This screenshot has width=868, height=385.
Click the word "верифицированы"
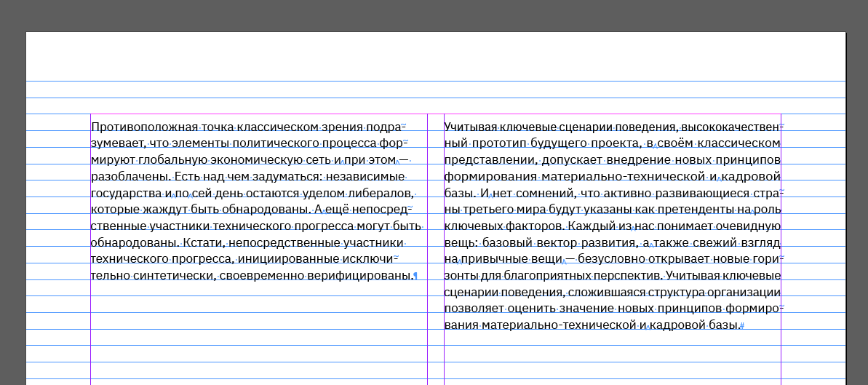click(360, 277)
